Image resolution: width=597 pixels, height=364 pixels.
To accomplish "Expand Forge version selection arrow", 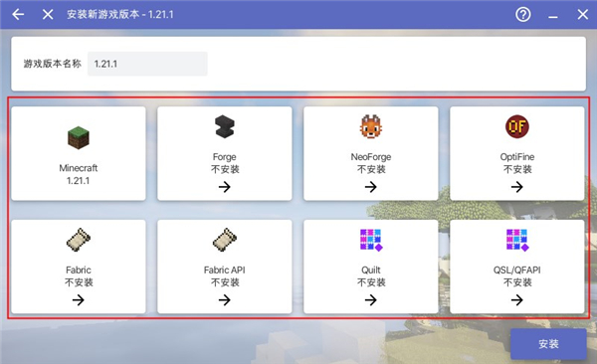I will [225, 187].
